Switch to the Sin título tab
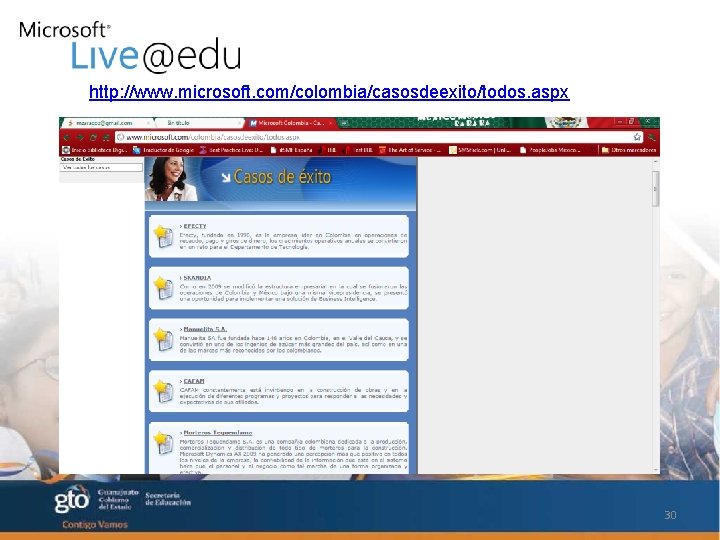This screenshot has height=540, width=720. tap(198, 123)
